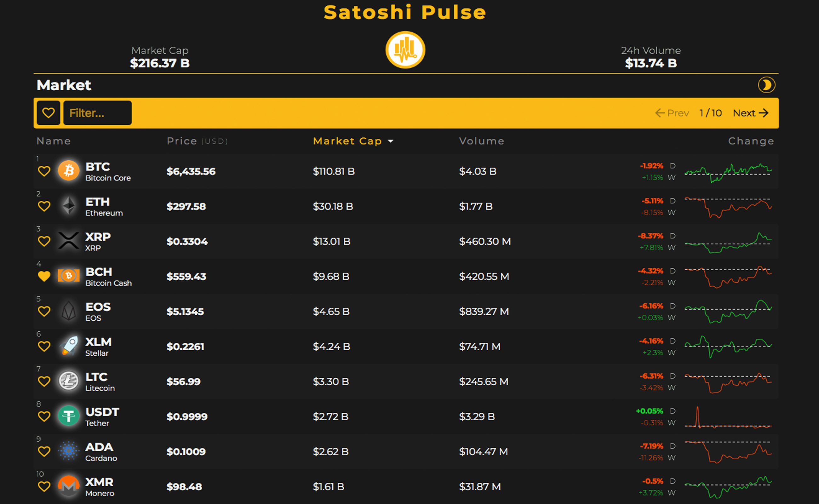Click the Ethereum coin logo
Viewport: 819px width, 504px height.
point(69,205)
